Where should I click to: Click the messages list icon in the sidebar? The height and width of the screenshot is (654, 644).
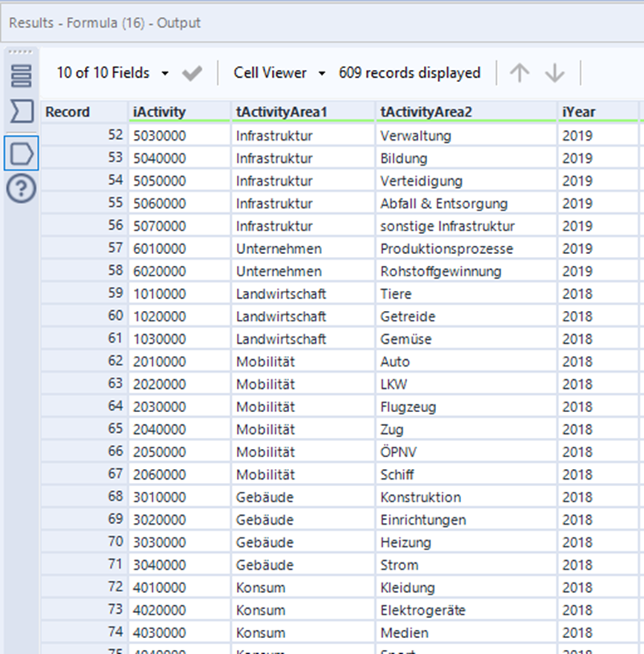coord(21,76)
